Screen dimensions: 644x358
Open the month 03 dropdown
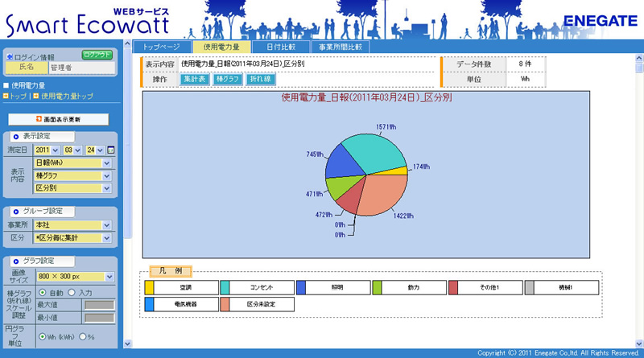click(x=72, y=150)
